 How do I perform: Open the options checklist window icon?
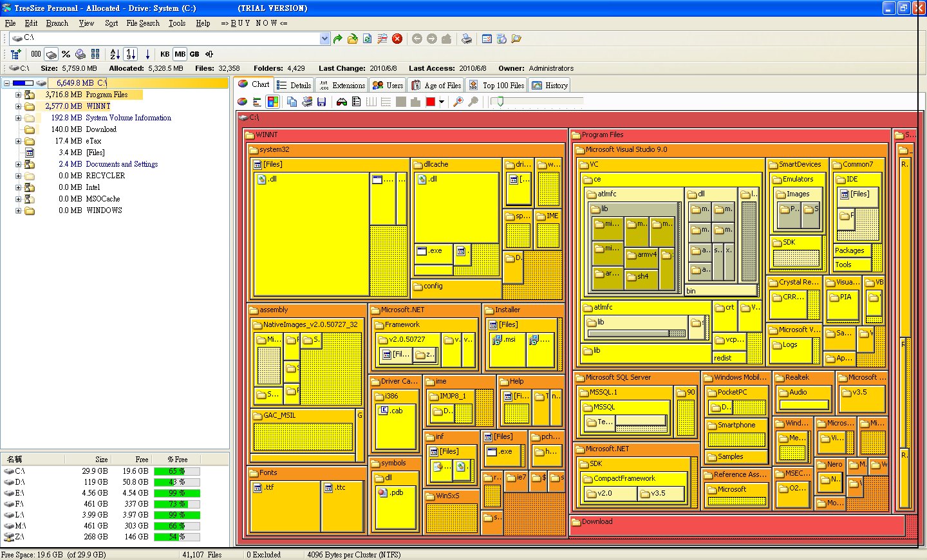coord(487,39)
